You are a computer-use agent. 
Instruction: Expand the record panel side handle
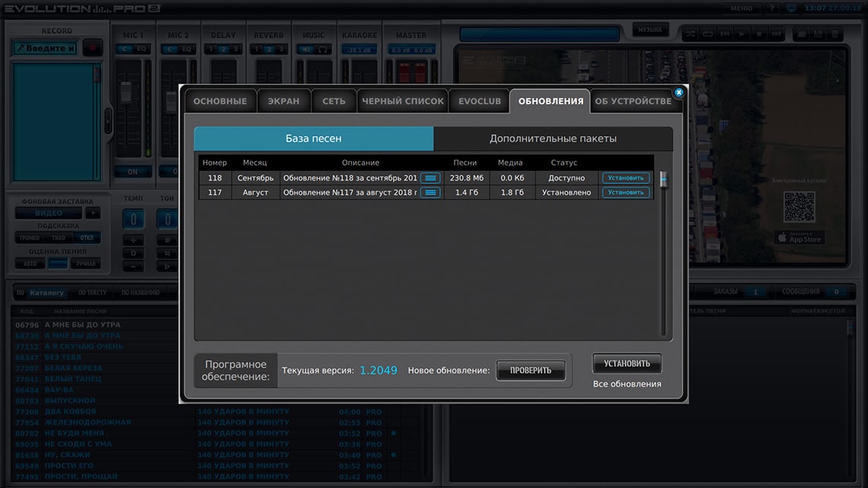[x=108, y=121]
